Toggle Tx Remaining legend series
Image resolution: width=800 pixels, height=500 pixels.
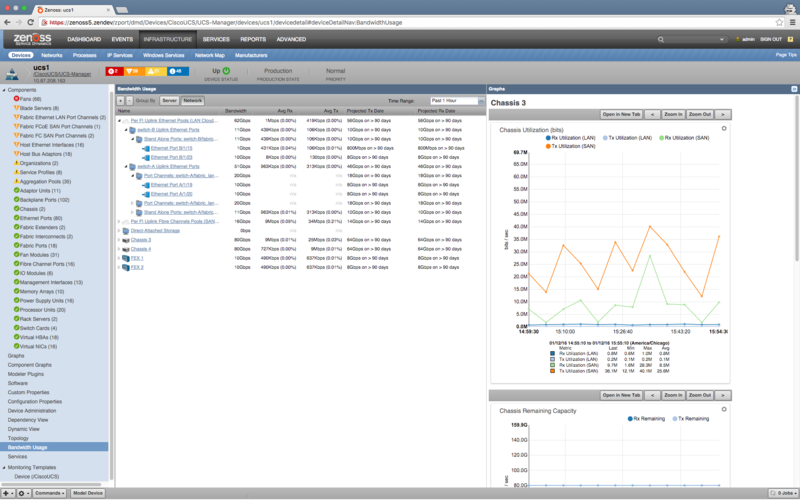[691, 419]
